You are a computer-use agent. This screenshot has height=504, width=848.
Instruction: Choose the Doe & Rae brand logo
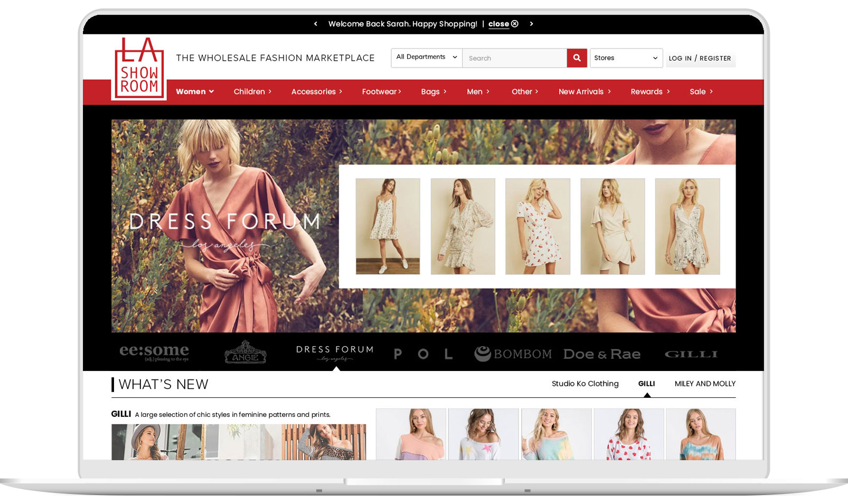click(601, 354)
